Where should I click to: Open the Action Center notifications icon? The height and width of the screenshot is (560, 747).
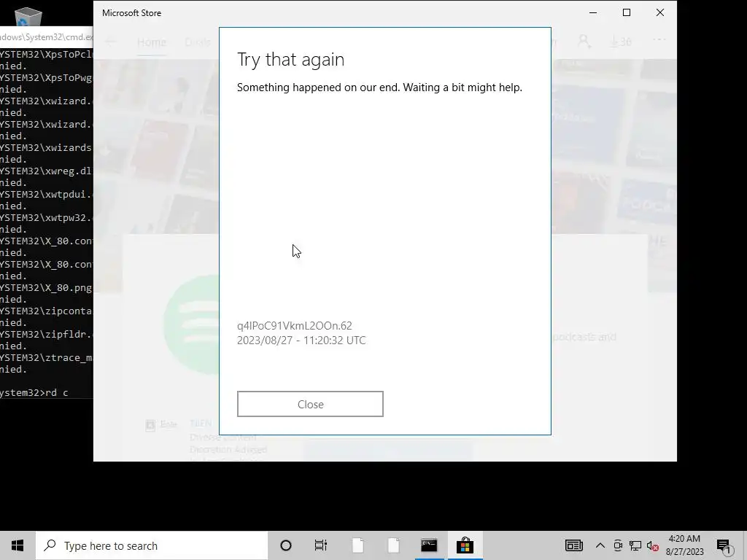724,545
